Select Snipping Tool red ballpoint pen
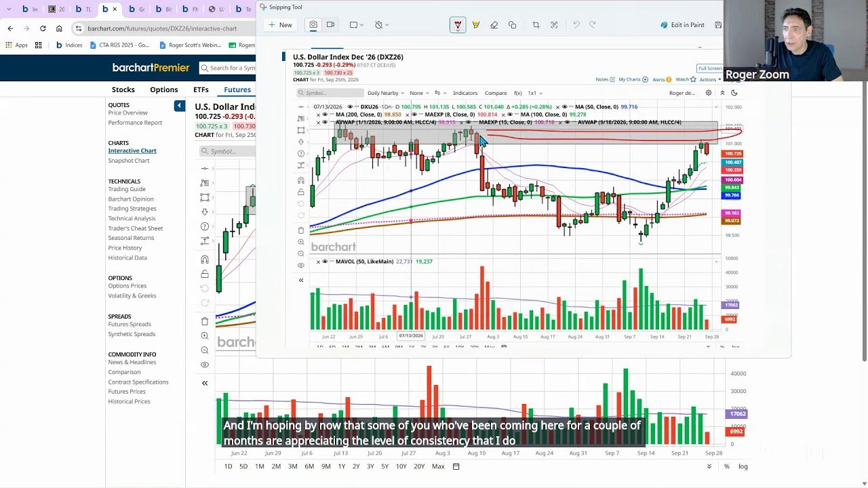 [458, 25]
